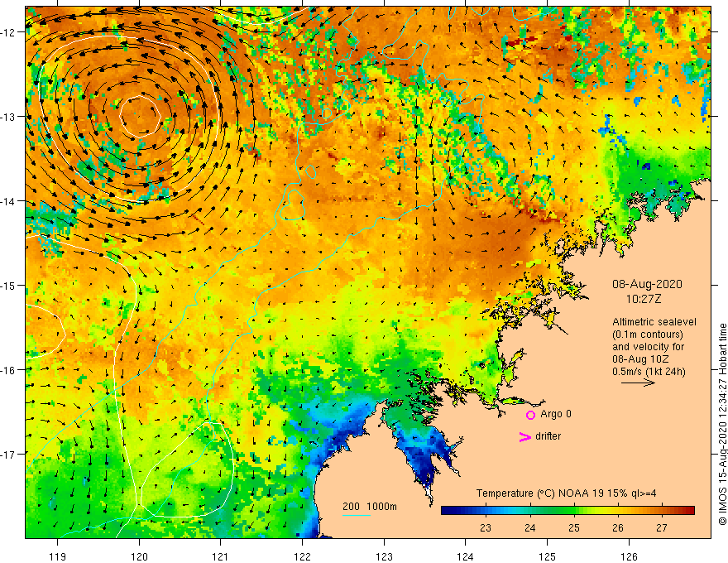Image resolution: width=728 pixels, height=563 pixels.
Task: Click the longitude axis label 126
Action: coord(629,556)
